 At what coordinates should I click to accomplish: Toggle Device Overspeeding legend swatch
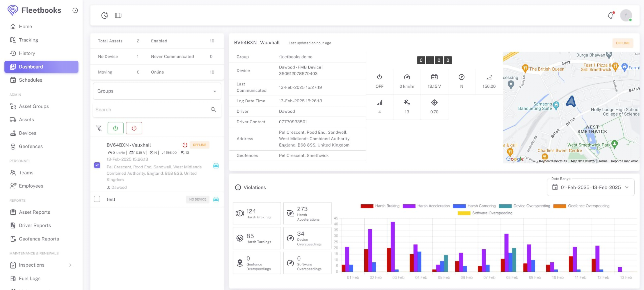[505, 206]
